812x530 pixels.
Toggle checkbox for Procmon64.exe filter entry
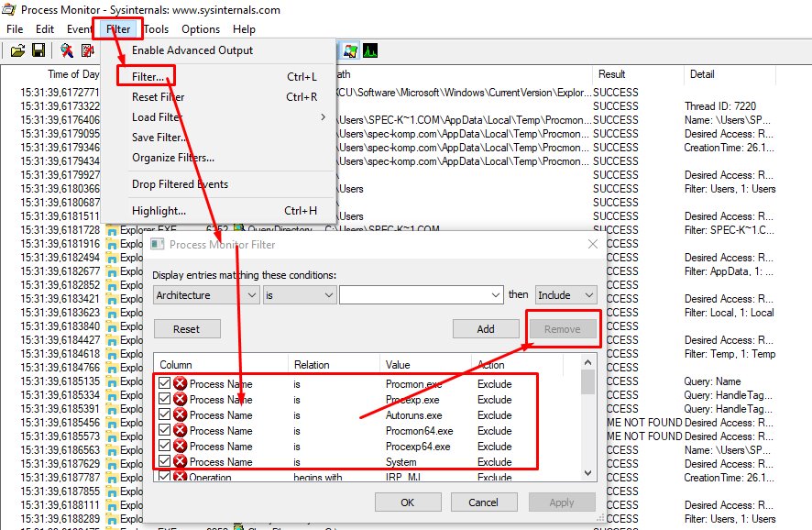(x=164, y=431)
